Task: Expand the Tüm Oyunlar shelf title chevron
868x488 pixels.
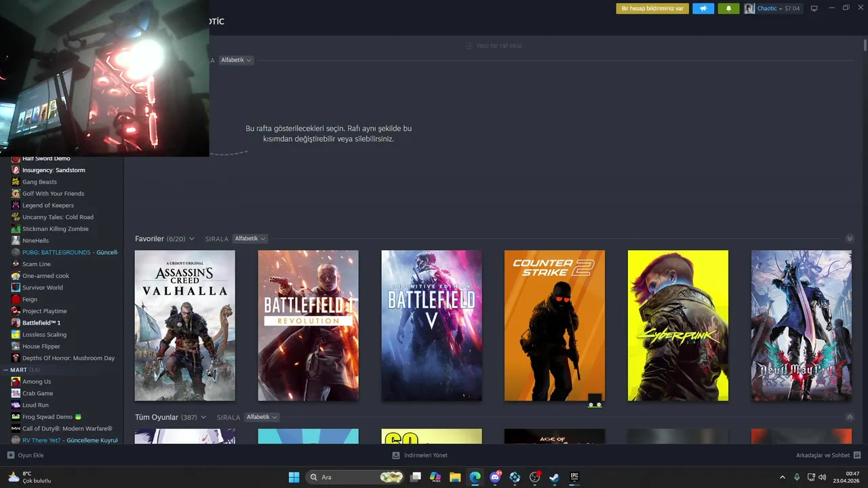Action: [x=203, y=417]
